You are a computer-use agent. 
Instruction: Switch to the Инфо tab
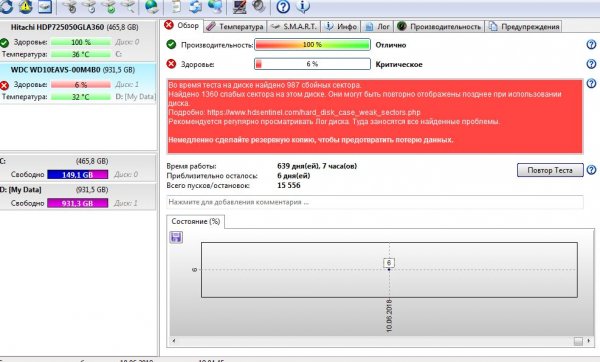(341, 26)
